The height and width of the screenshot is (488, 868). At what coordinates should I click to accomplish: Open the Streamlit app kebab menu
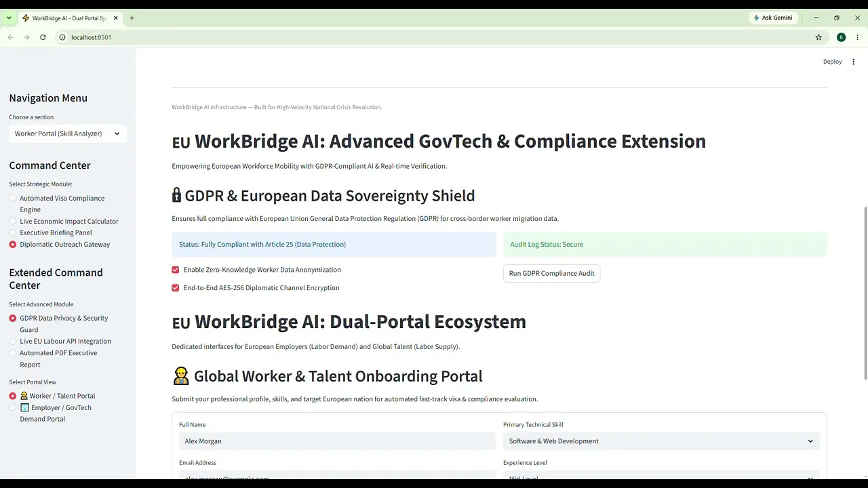(854, 62)
